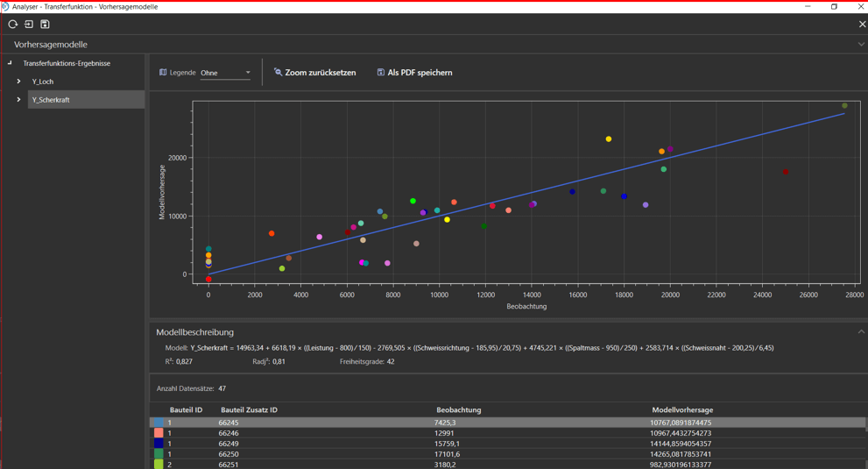Click the green swatch of row 66250

159,454
